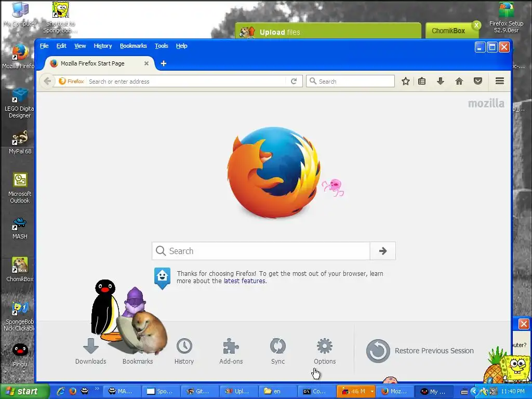532x399 pixels.
Task: Select My Computer desktop icon
Action: tap(20, 14)
